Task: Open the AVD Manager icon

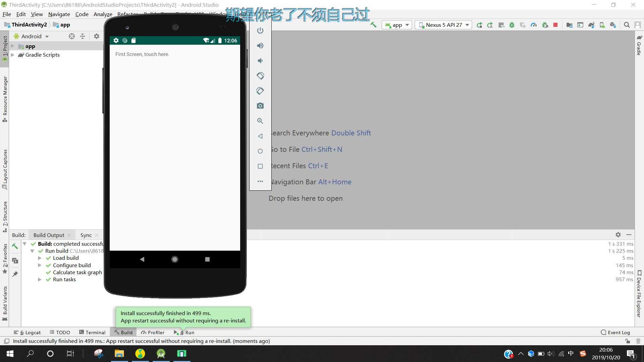Action: pyautogui.click(x=602, y=25)
